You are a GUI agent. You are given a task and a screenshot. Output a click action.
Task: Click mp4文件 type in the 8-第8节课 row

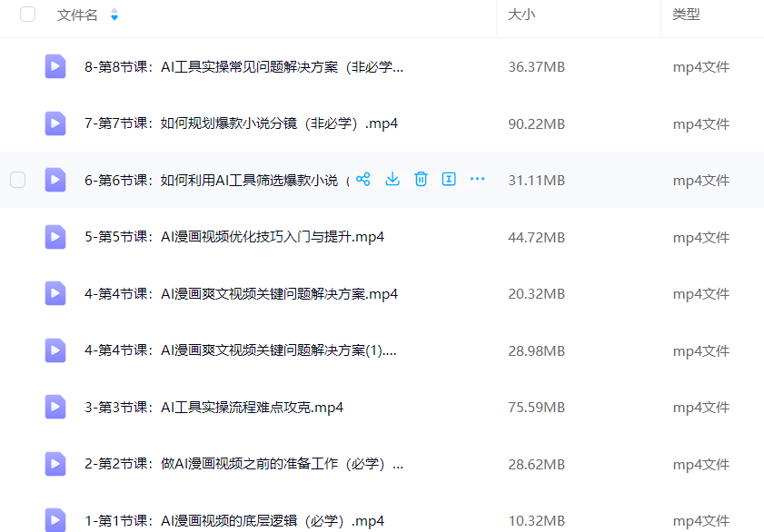tap(701, 66)
